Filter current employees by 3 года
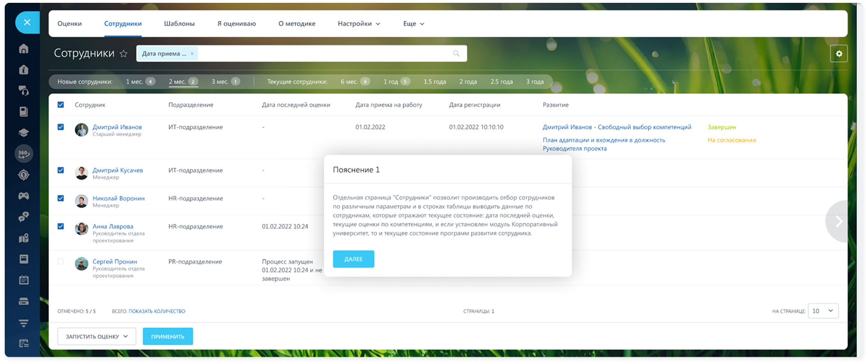 (x=535, y=82)
